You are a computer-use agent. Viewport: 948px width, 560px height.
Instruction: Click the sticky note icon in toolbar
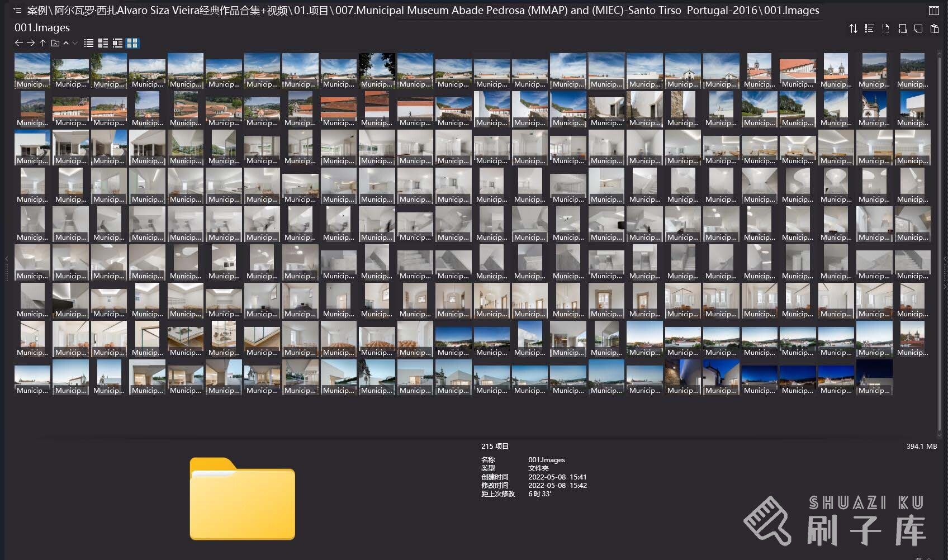[918, 29]
